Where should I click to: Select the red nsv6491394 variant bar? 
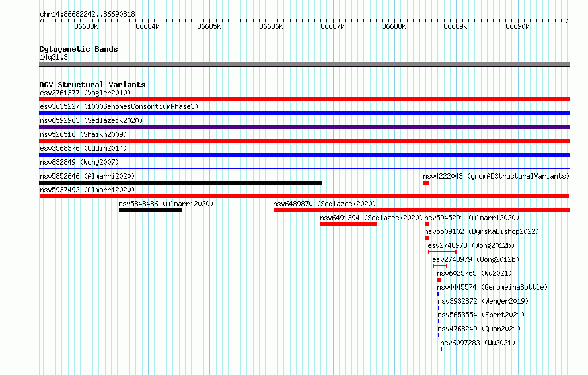tap(348, 224)
